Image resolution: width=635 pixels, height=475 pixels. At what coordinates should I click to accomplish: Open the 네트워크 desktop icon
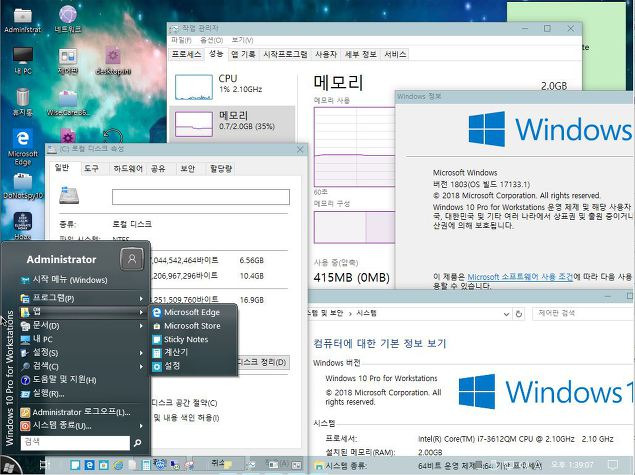[x=68, y=19]
